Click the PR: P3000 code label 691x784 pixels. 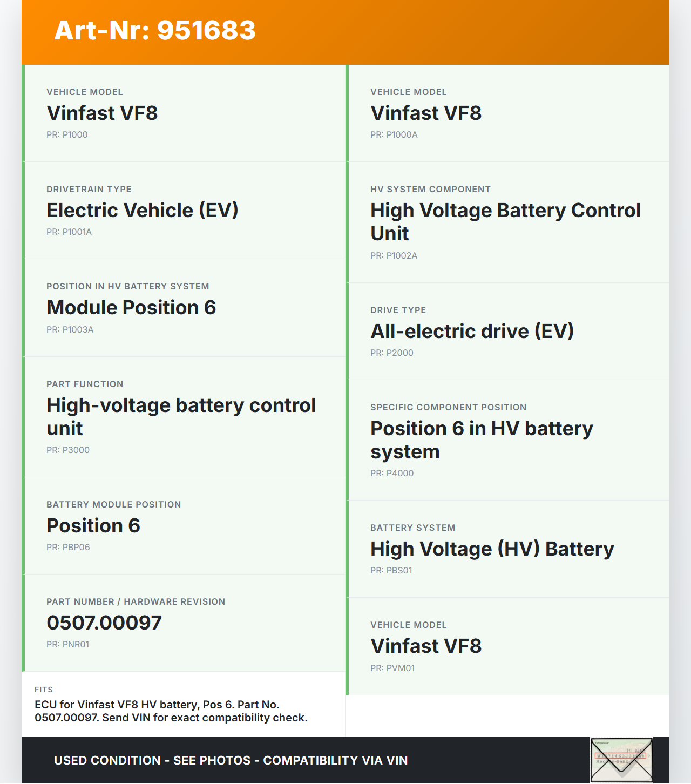tap(68, 450)
